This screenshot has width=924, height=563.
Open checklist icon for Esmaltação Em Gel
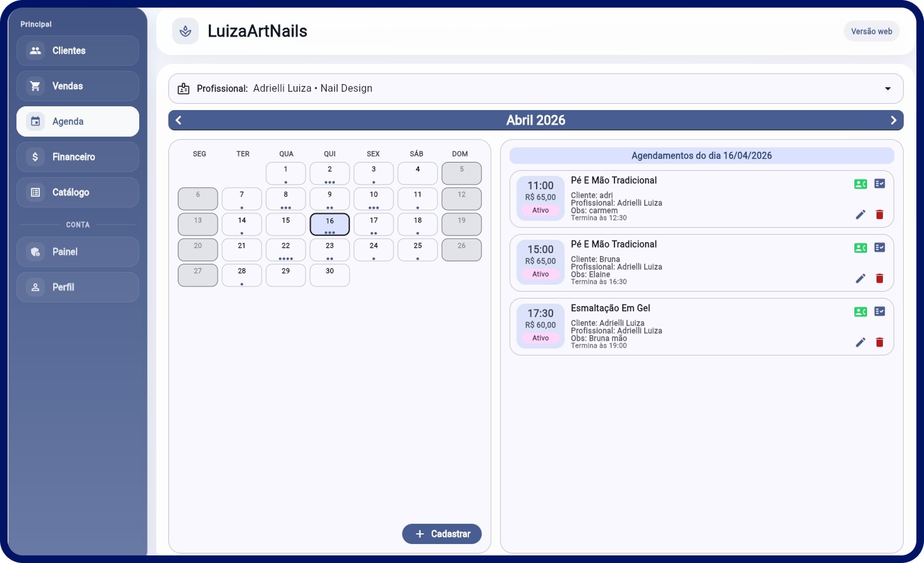click(x=880, y=311)
